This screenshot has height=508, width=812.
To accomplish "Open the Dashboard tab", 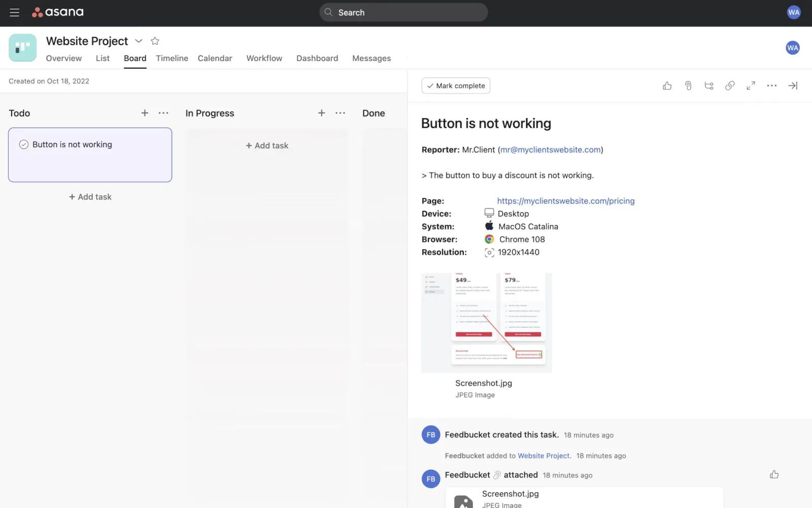I will pos(317,58).
